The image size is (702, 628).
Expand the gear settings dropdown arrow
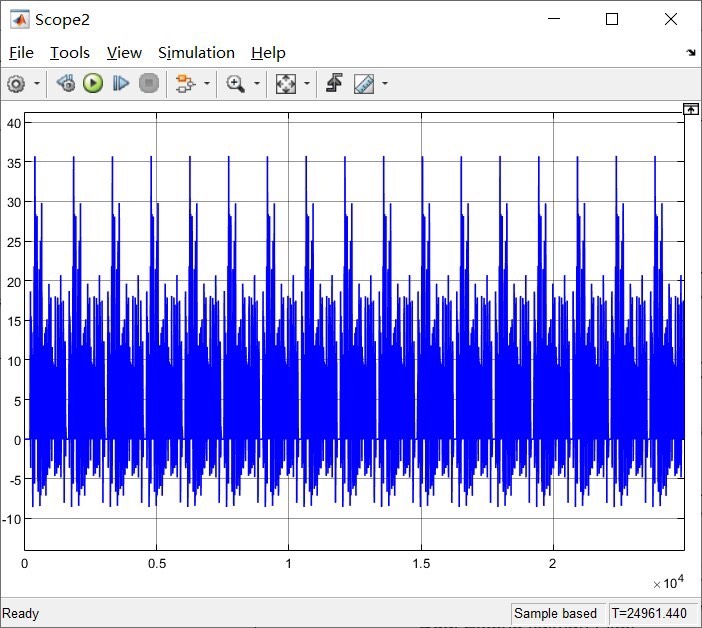click(x=37, y=84)
